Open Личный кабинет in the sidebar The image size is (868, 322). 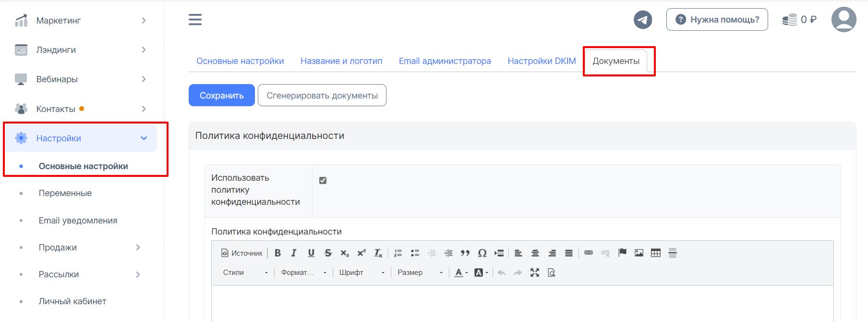pos(72,301)
